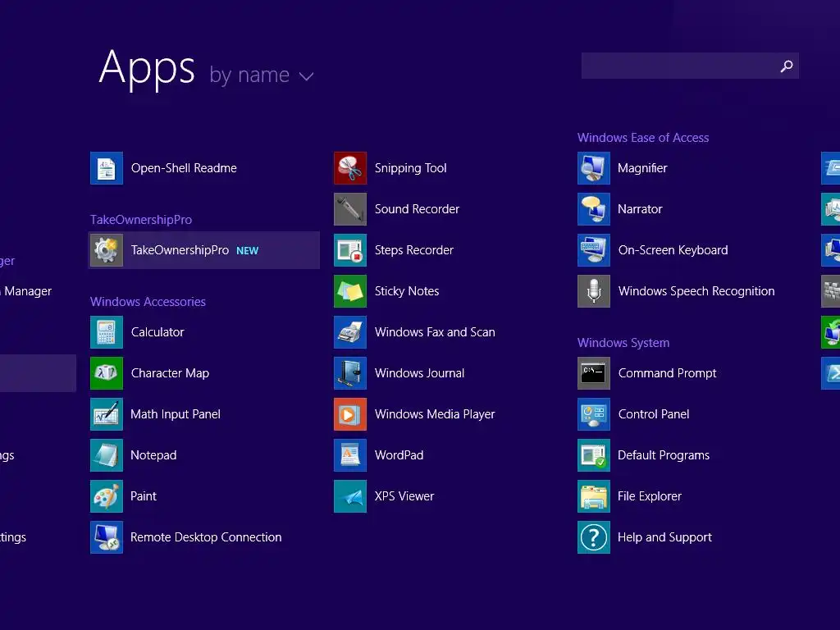The height and width of the screenshot is (630, 840).
Task: Select the 'Character Map' text label
Action: pyautogui.click(x=170, y=373)
